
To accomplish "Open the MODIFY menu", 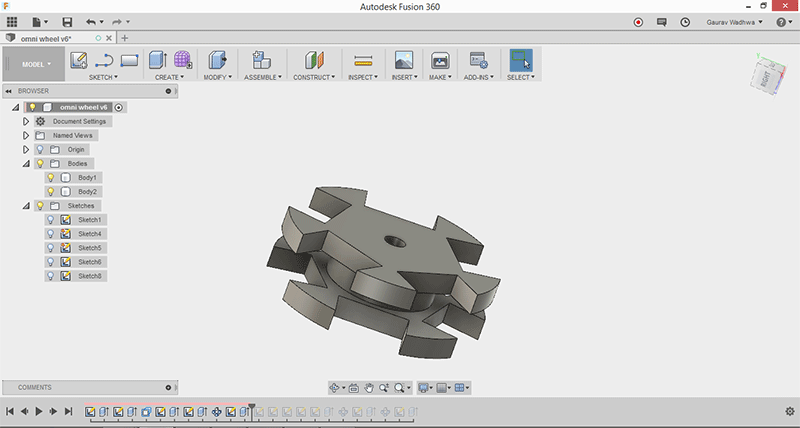I will (x=217, y=77).
